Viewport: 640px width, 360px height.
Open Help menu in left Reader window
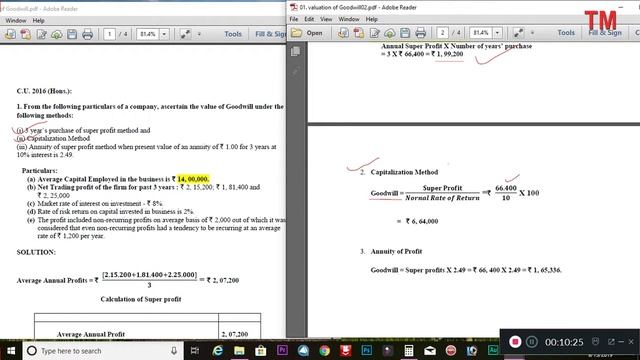point(38,20)
